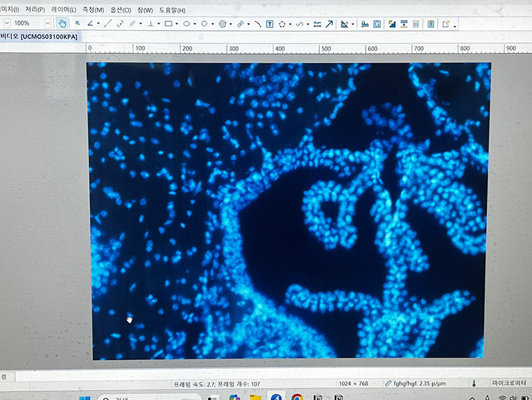Open the zoom percentage dropdown
The width and height of the screenshot is (532, 400).
(47, 23)
